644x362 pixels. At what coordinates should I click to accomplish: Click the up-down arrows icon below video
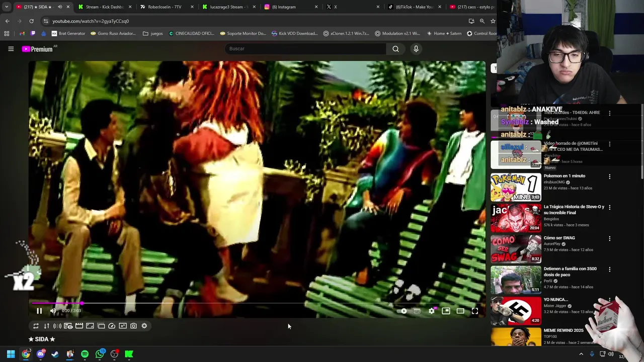[x=46, y=326]
